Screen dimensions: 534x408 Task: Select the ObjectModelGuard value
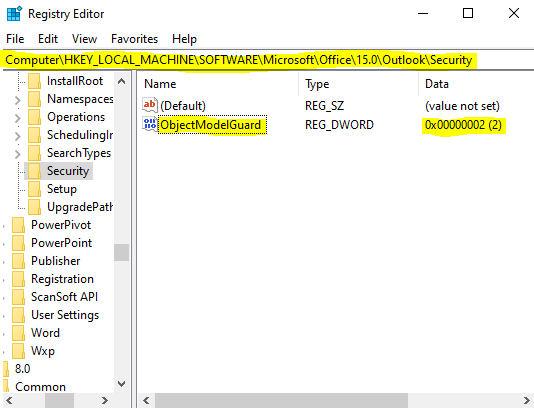point(212,125)
